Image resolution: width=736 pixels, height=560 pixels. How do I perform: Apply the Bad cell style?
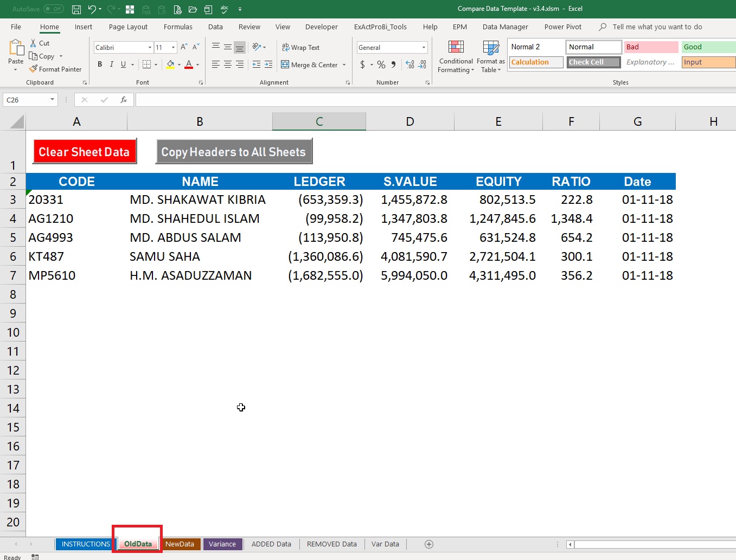pos(651,47)
